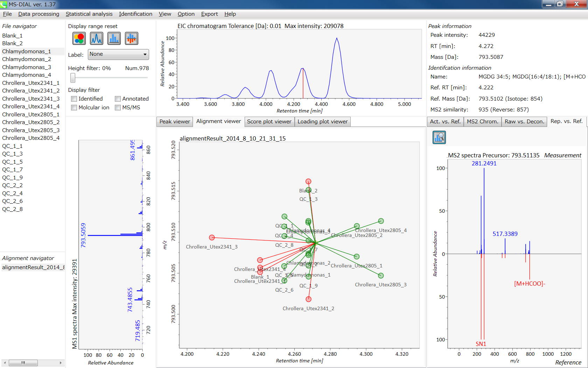Click the chromatogram peak display icon
This screenshot has width=588, height=368.
[97, 38]
